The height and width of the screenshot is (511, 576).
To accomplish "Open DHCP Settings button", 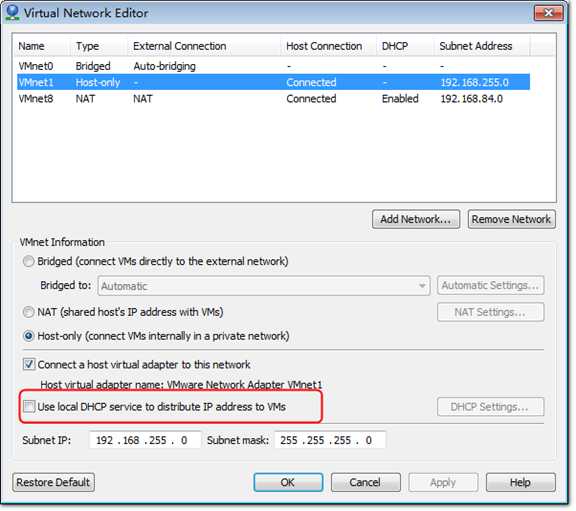I will [490, 407].
